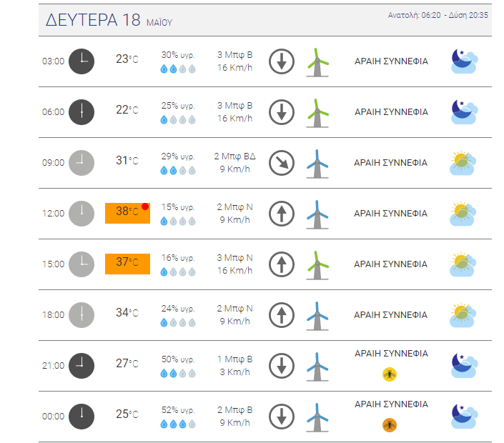
Task: Click the 18:00 time label
Action: 53,315
